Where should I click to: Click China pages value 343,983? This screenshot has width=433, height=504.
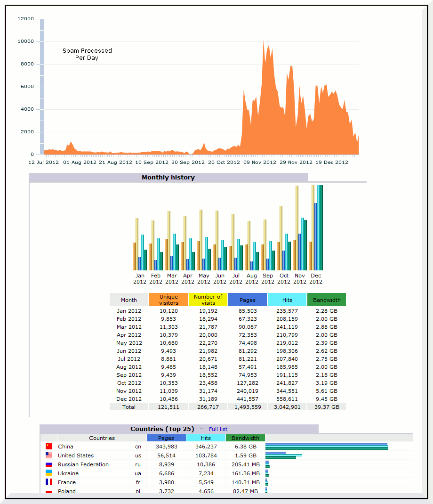(167, 447)
